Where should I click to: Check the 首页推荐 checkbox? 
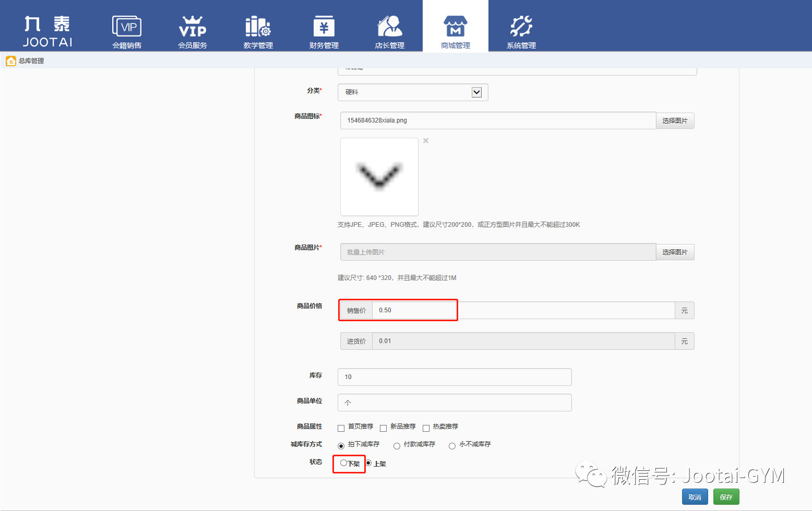(x=341, y=428)
